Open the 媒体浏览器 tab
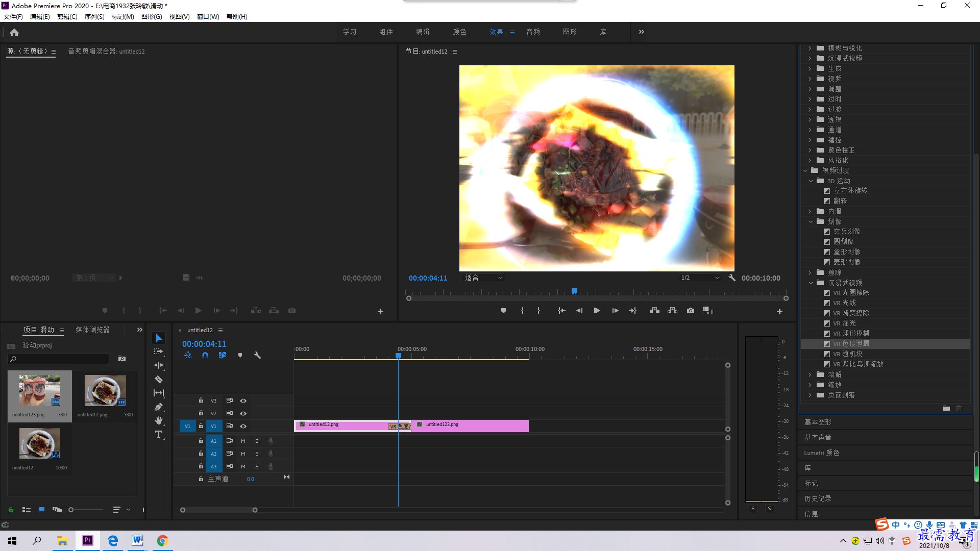 click(92, 330)
